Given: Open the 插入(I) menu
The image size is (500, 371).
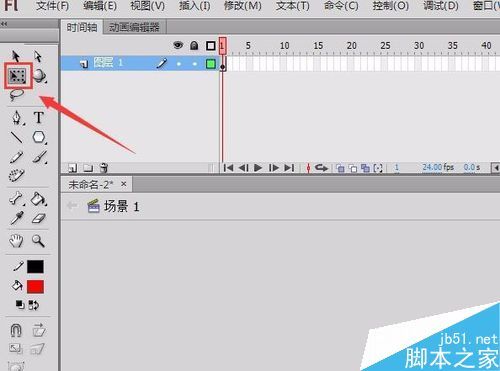Looking at the screenshot, I should [195, 6].
